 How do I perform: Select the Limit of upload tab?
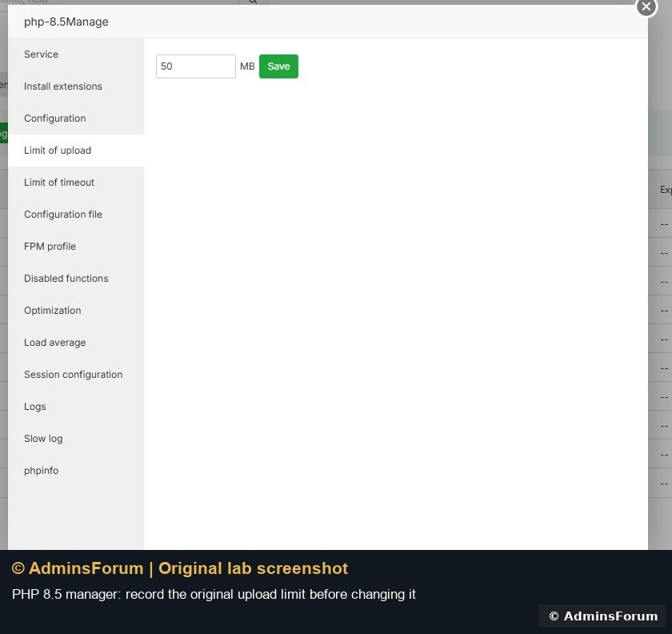pyautogui.click(x=76, y=150)
